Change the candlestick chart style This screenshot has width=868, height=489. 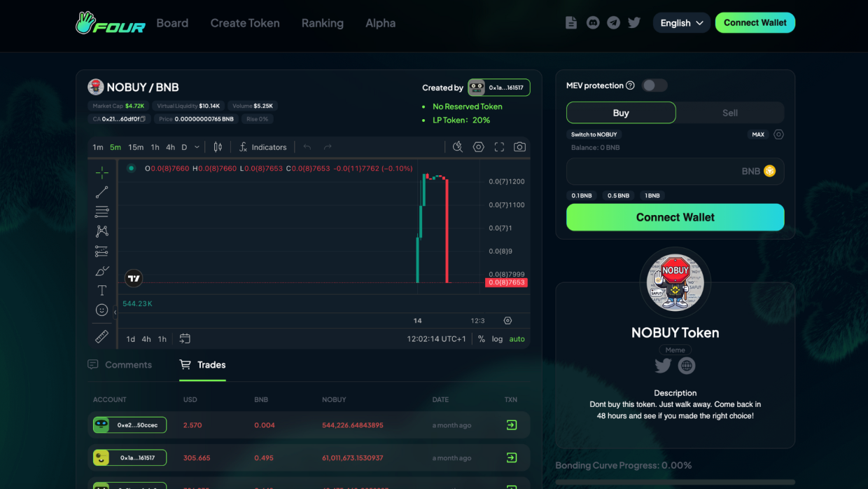[218, 147]
